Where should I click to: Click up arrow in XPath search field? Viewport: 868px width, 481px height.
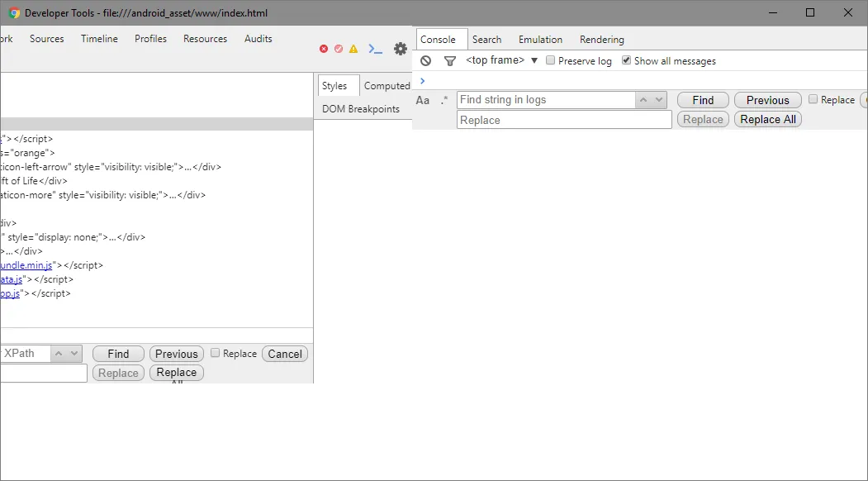(58, 354)
